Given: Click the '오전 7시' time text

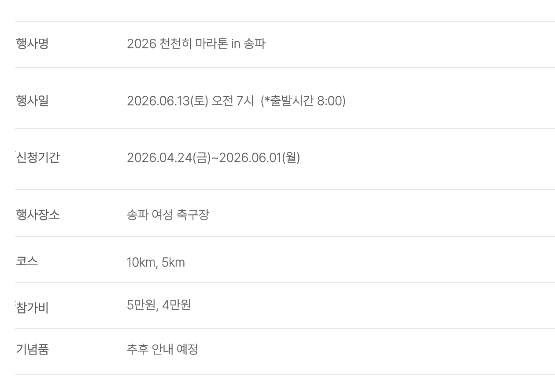Looking at the screenshot, I should tap(233, 101).
